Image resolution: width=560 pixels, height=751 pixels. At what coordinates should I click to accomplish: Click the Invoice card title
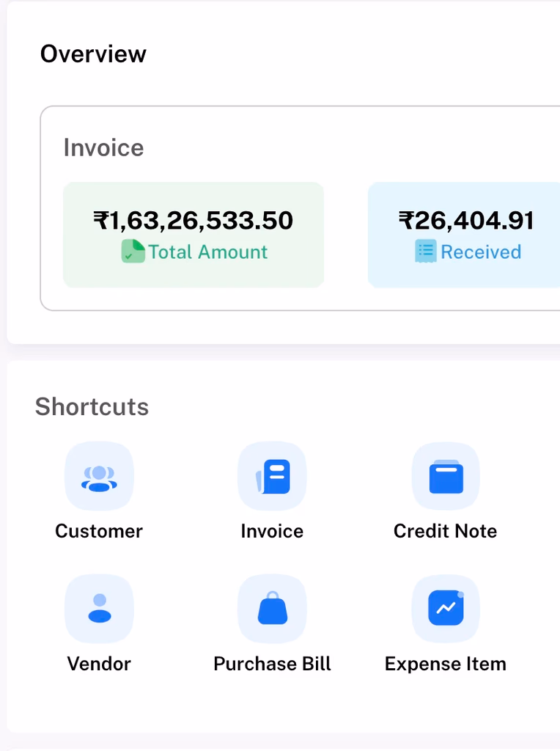click(103, 147)
